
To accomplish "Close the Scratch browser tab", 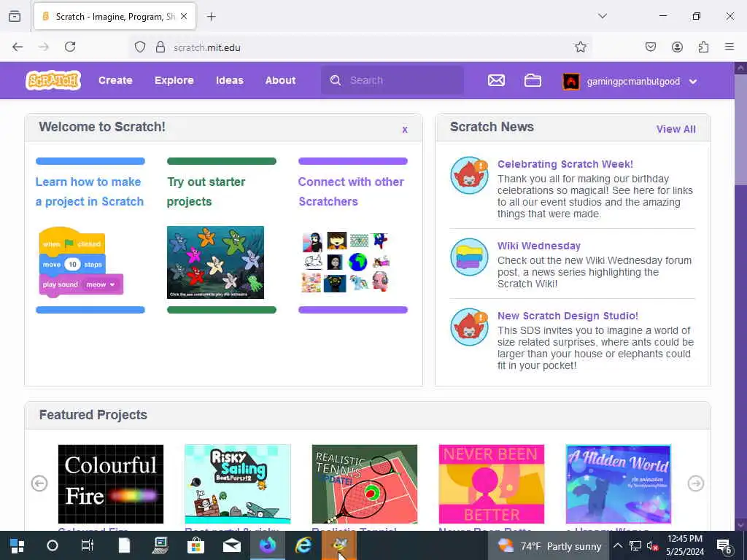I will [x=184, y=17].
